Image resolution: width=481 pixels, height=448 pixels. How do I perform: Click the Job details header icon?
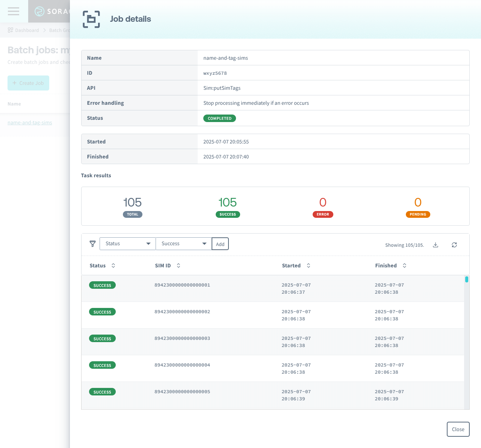(91, 19)
